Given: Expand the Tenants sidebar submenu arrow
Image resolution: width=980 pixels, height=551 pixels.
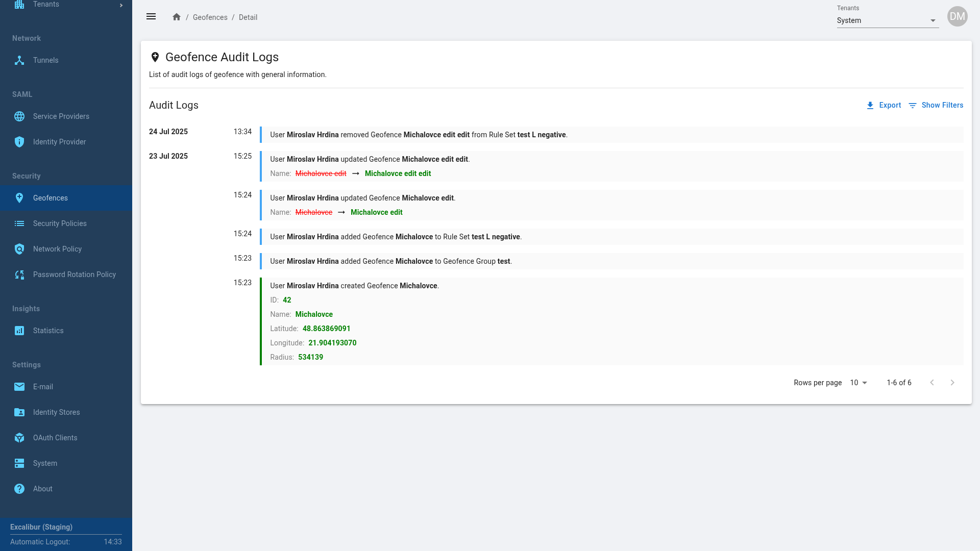Looking at the screenshot, I should (x=121, y=5).
